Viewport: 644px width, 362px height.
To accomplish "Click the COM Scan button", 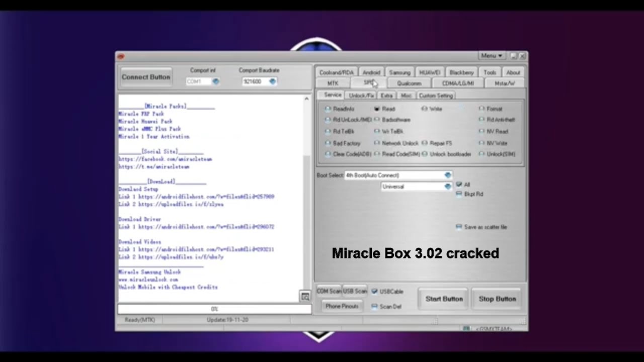I will tap(329, 291).
